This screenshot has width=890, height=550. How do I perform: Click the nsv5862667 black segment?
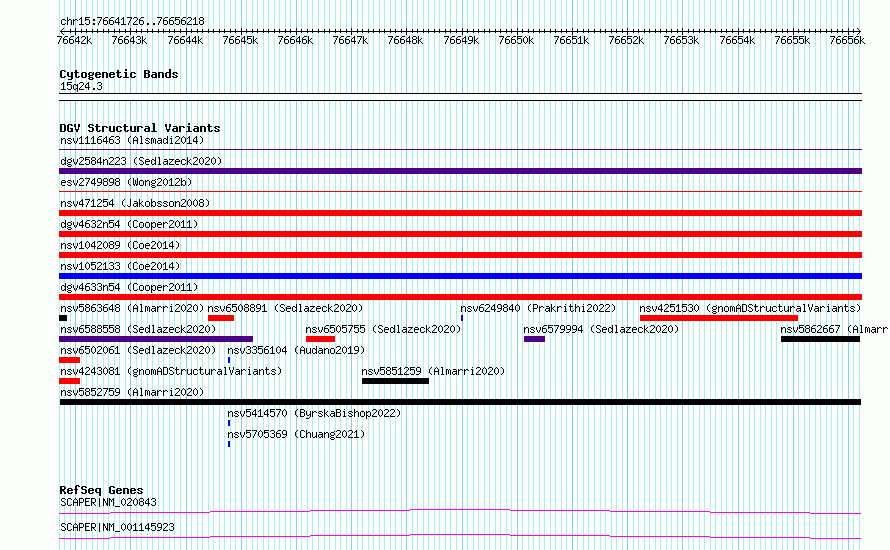coord(820,339)
